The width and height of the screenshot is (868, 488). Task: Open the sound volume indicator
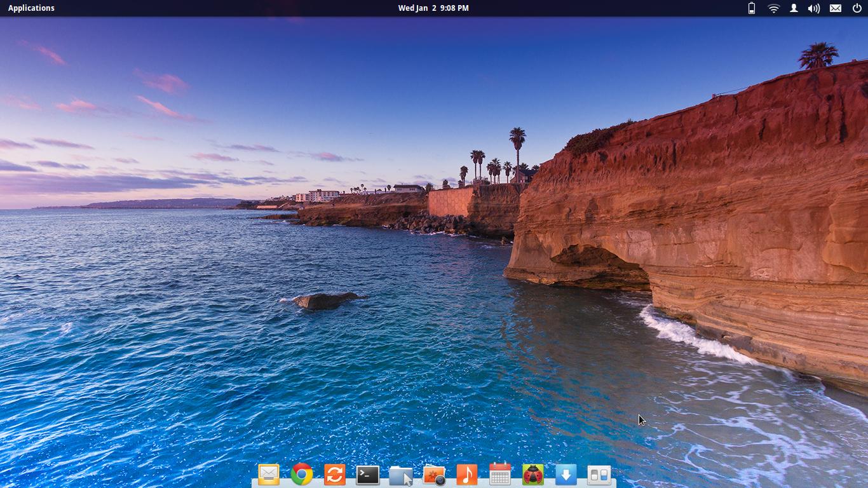tap(814, 8)
